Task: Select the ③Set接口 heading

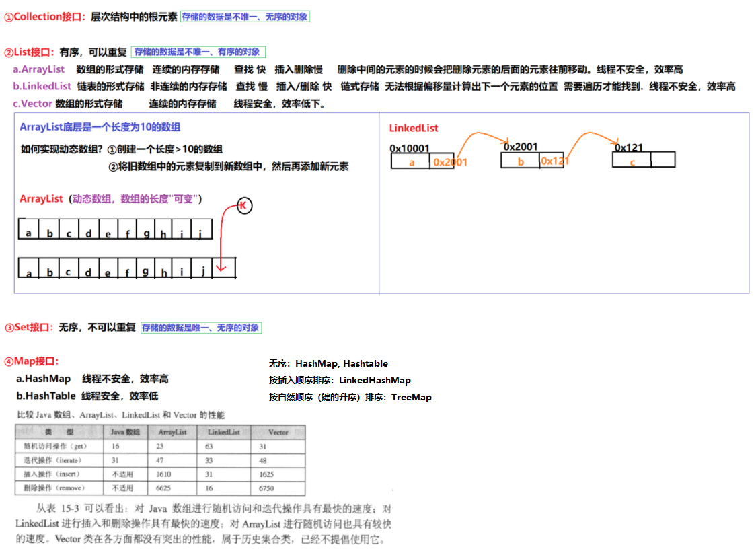Action: point(29,328)
